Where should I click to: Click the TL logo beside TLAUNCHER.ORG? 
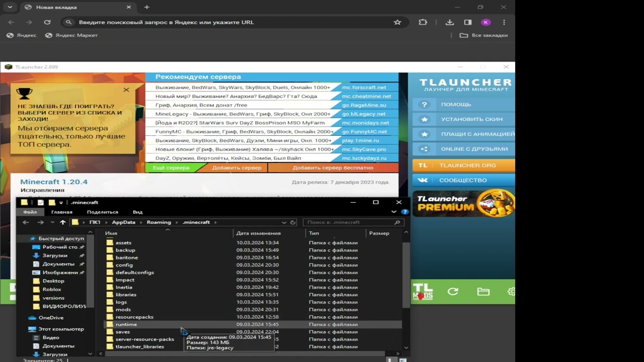pyautogui.click(x=423, y=165)
